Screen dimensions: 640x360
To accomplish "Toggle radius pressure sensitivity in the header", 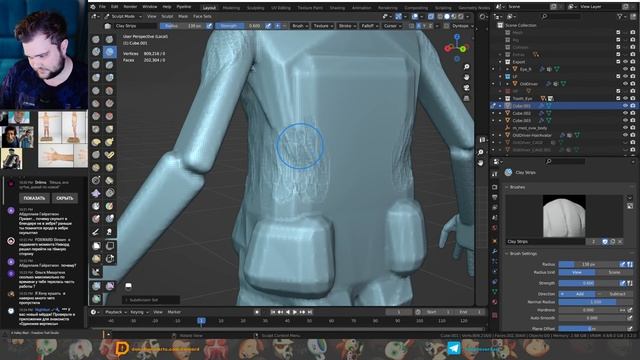I will point(209,26).
